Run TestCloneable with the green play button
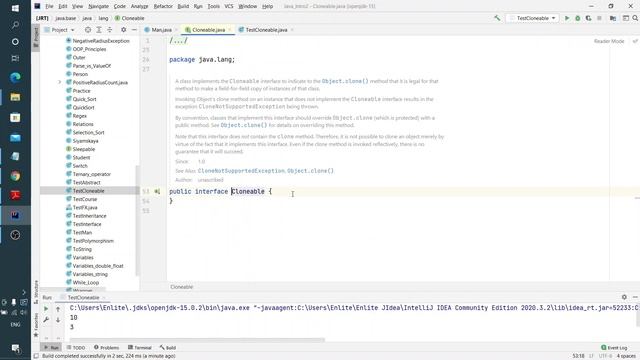Image resolution: width=640 pixels, height=360 pixels. 567,18
